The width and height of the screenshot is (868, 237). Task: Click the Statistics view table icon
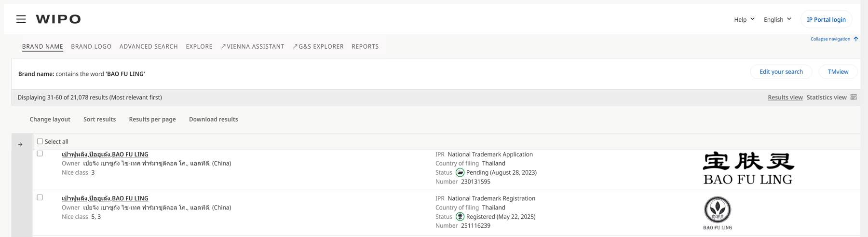pos(854,97)
